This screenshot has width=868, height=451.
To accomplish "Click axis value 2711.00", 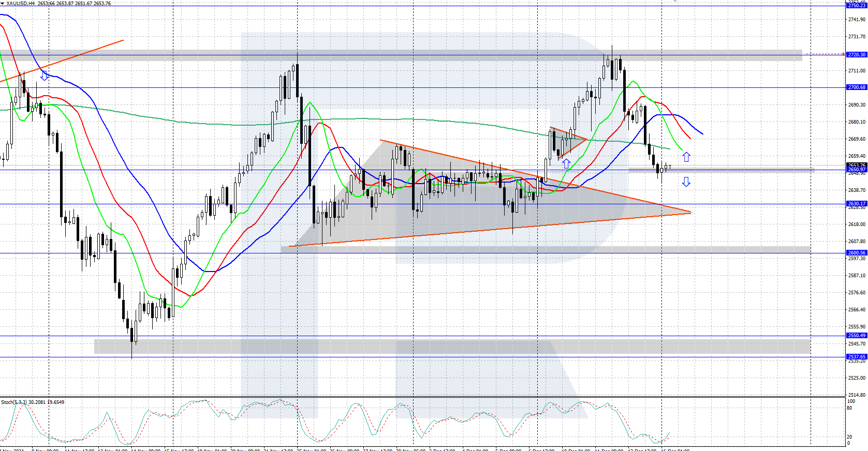I will point(857,71).
